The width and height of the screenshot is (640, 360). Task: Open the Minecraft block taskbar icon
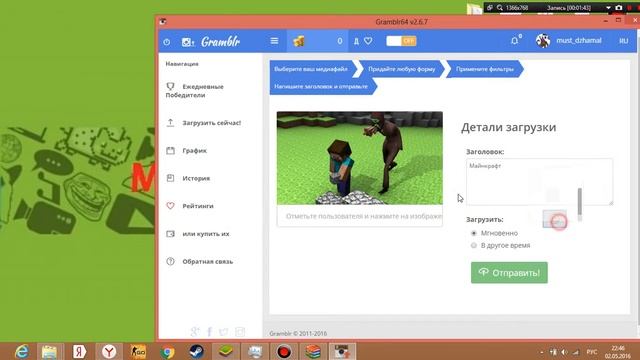pyautogui.click(x=225, y=351)
